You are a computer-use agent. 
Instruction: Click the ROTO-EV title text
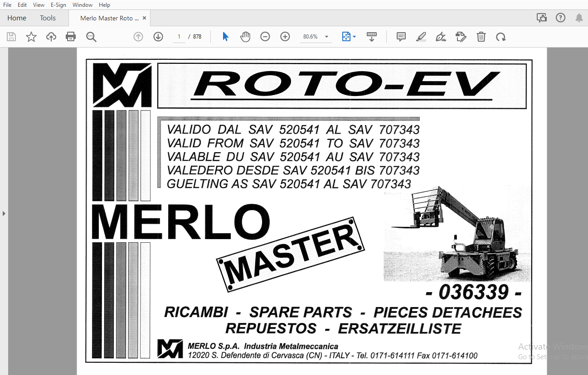click(345, 86)
